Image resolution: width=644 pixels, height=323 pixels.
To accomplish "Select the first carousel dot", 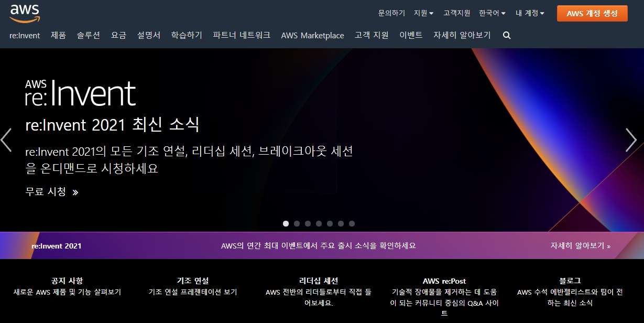I will (286, 223).
